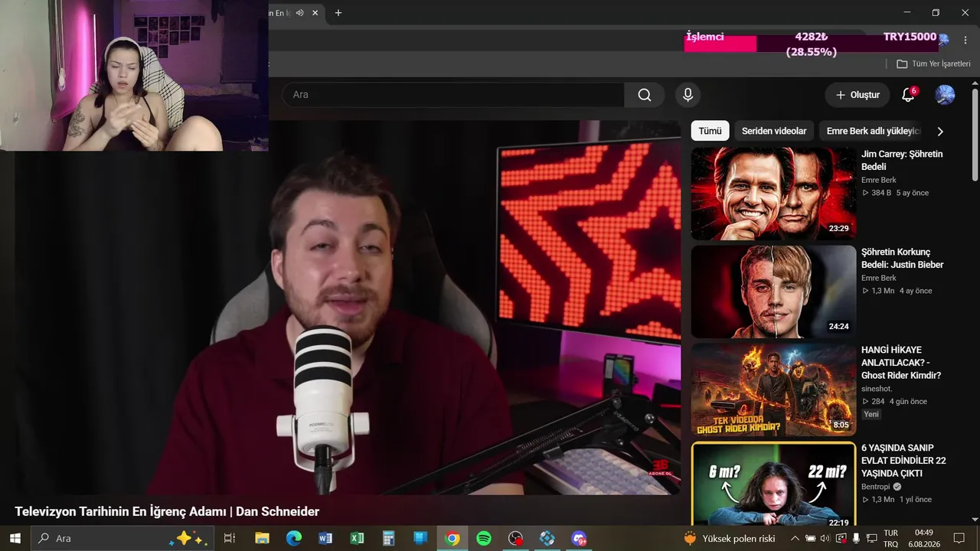Screen dimensions: 980x551
Task: Open the Windows Start menu
Action: (x=15, y=538)
